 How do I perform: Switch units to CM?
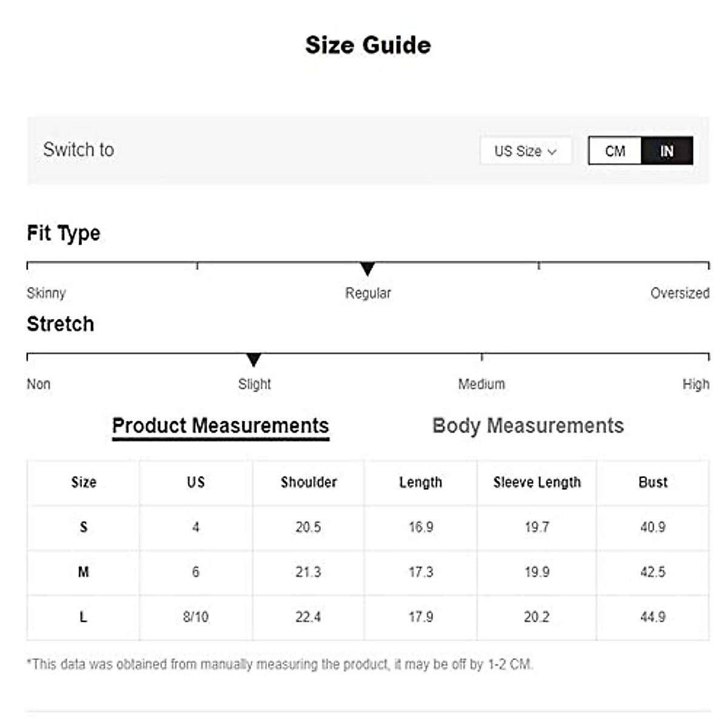615,151
